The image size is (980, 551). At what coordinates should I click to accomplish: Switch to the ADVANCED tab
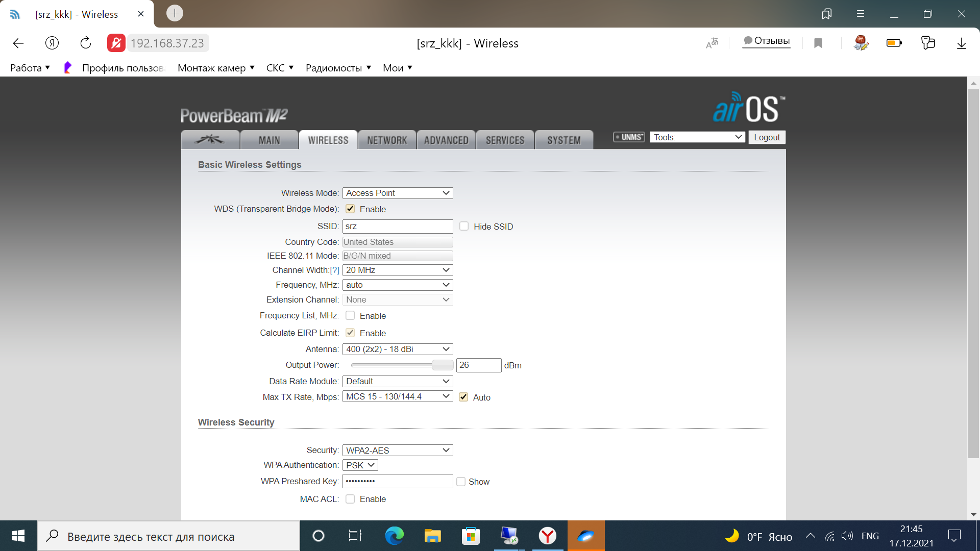[446, 140]
